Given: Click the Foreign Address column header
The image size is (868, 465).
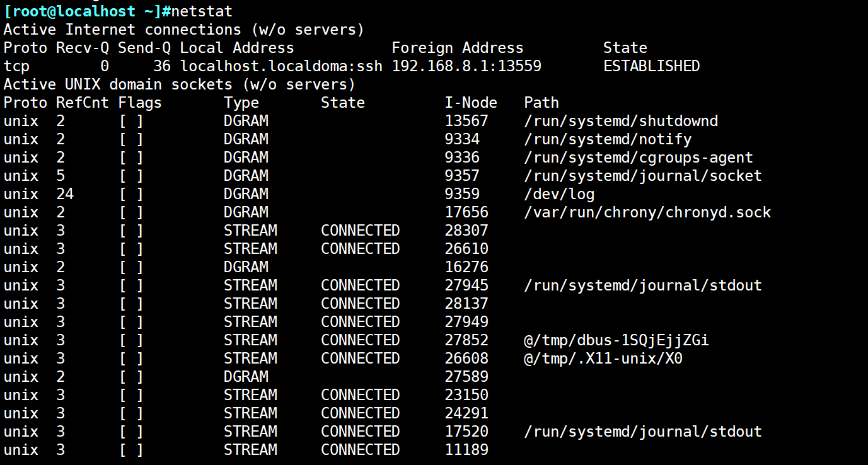Looking at the screenshot, I should [457, 48].
